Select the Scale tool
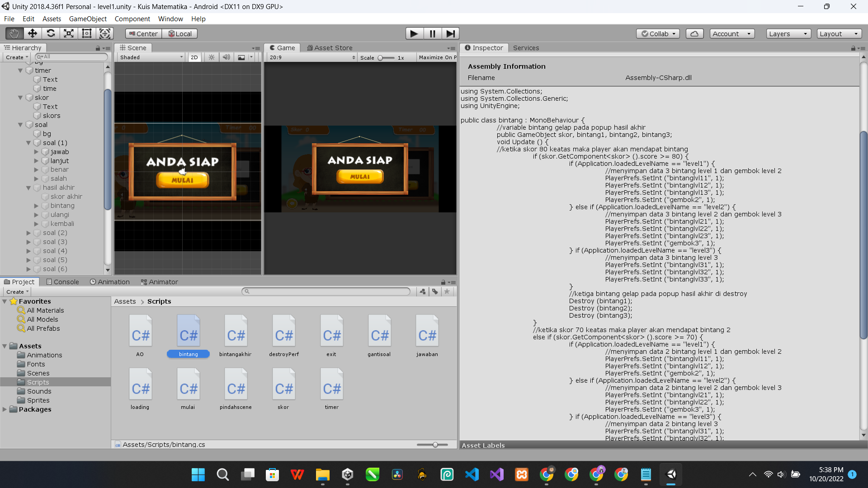The image size is (868, 488). (x=69, y=33)
